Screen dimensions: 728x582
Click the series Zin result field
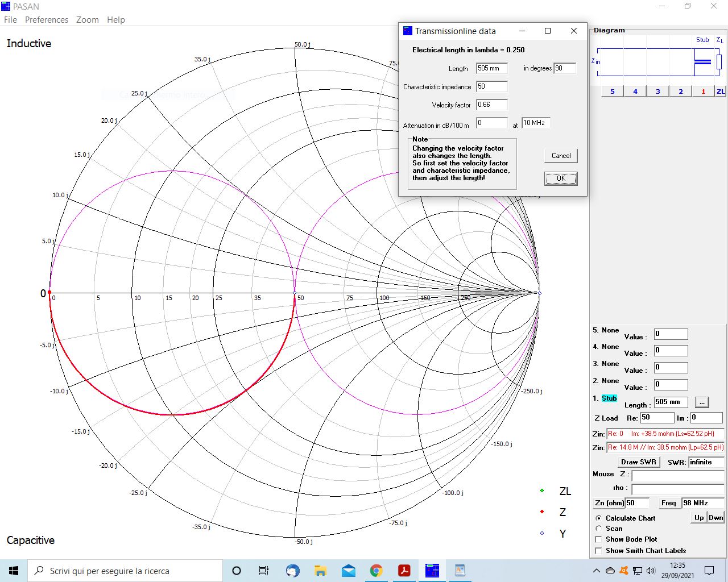[665, 434]
